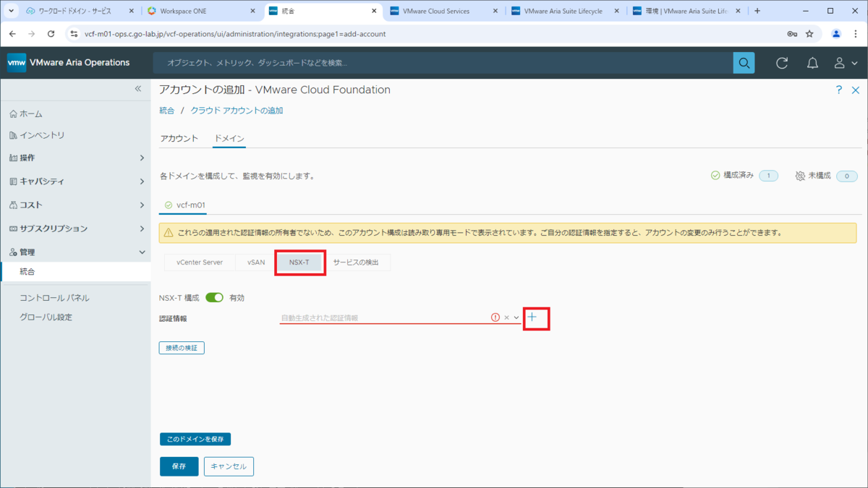Select the vSAN tab

pos(256,262)
